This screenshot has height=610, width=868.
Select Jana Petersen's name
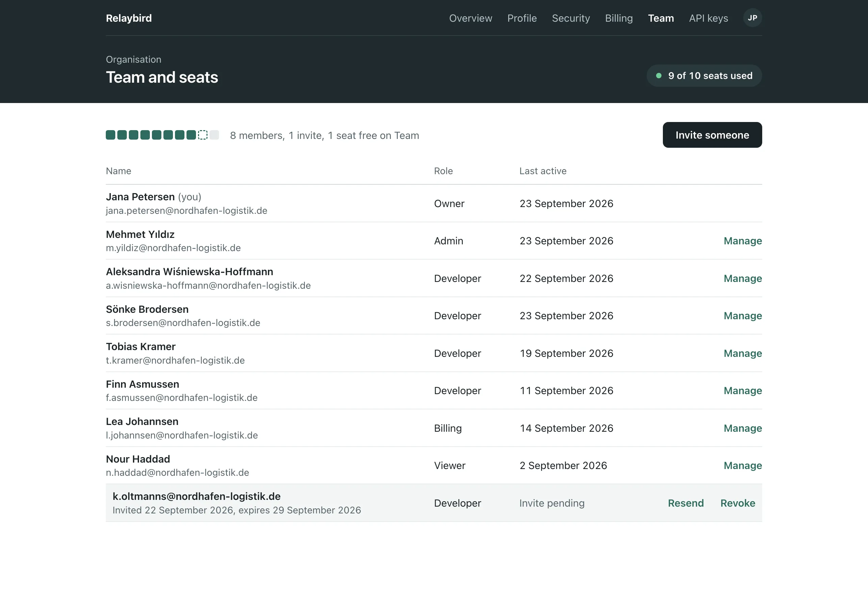click(140, 197)
